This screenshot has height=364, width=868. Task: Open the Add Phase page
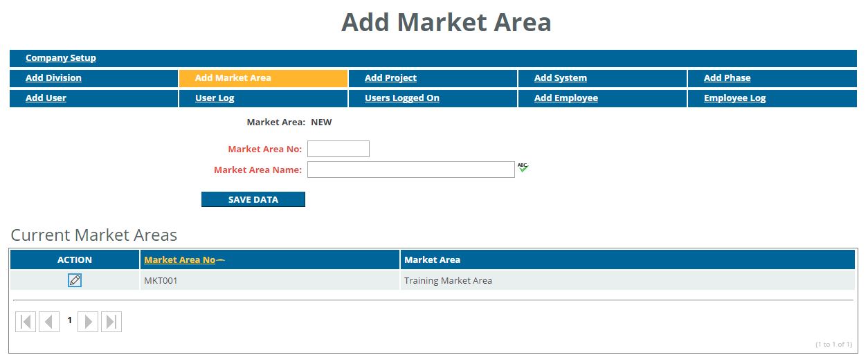[727, 78]
